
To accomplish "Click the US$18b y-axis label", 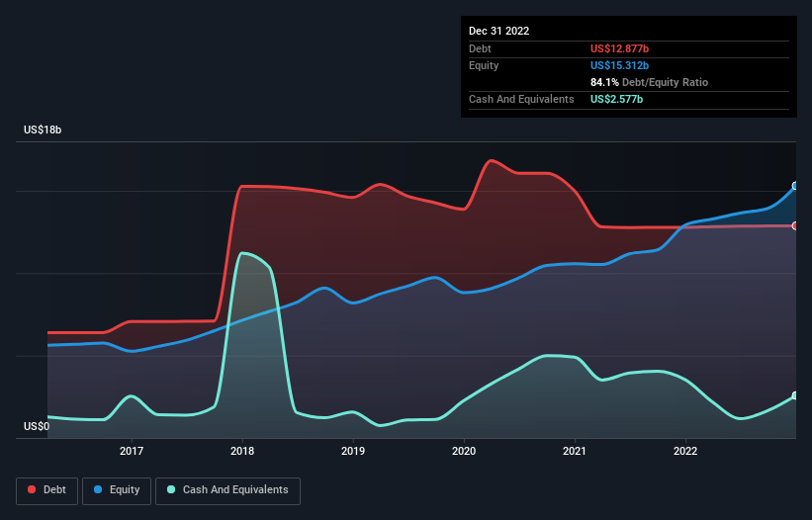I will tap(43, 130).
